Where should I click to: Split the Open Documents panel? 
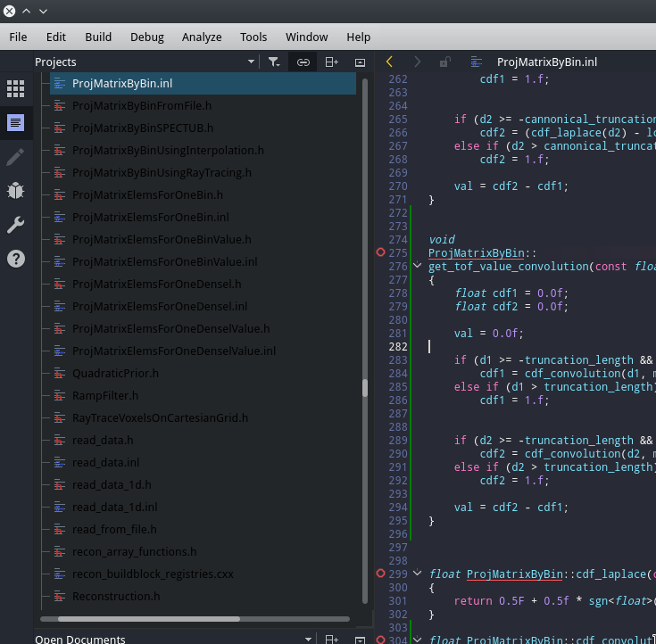click(331, 639)
